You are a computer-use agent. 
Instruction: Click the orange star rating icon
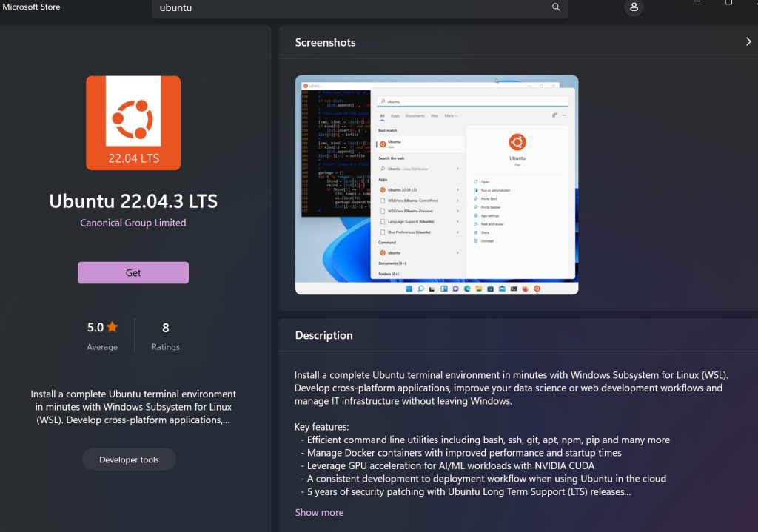[x=113, y=327]
